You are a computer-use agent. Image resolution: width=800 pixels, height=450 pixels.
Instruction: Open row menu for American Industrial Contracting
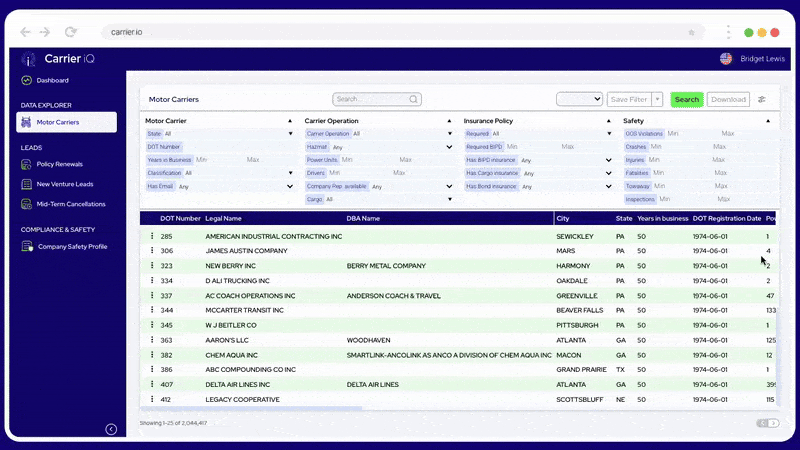(152, 237)
